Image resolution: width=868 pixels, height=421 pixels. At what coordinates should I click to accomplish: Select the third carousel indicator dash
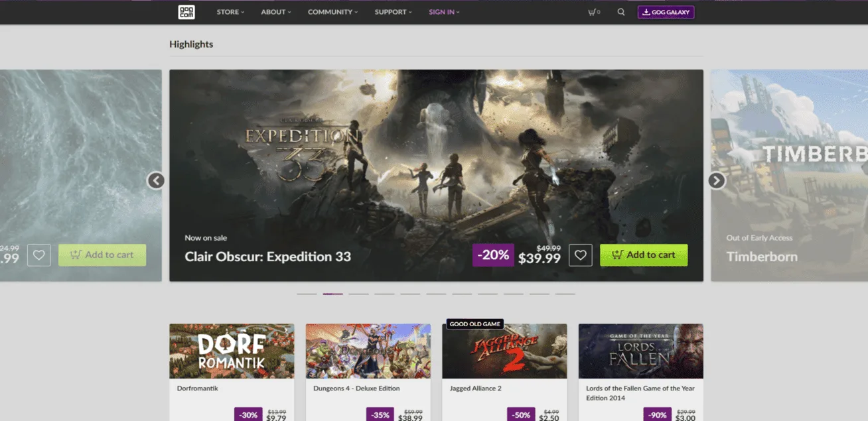(x=358, y=293)
